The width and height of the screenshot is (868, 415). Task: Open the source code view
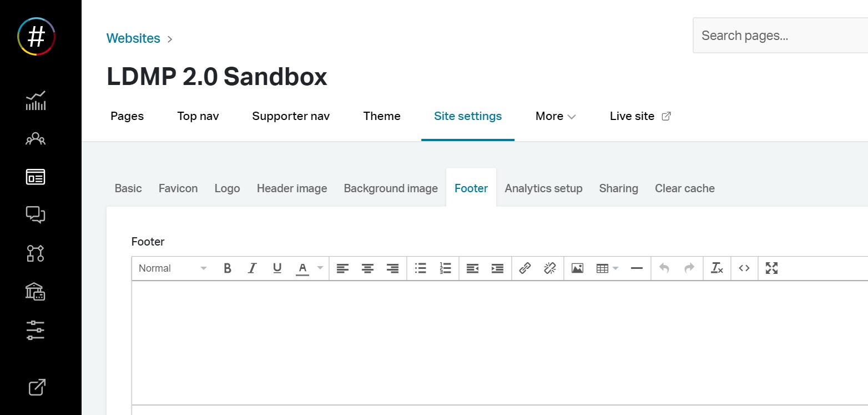point(744,268)
